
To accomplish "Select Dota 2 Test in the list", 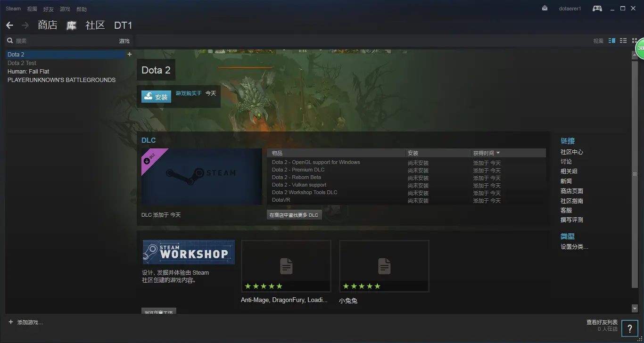I will (x=22, y=63).
